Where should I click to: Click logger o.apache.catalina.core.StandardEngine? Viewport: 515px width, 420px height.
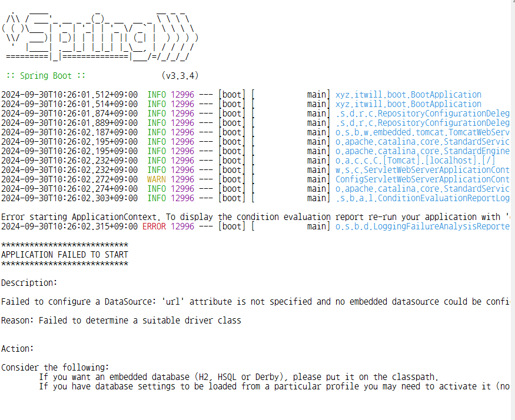coord(423,151)
